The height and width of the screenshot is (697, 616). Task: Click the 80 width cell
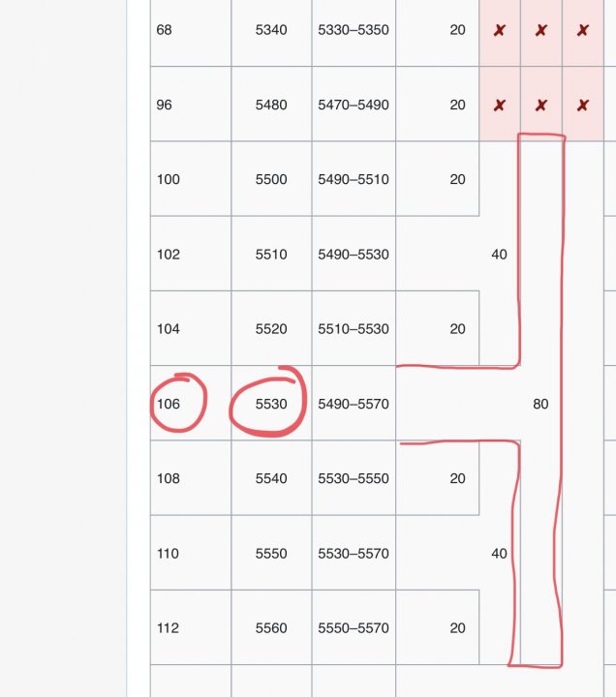(x=540, y=404)
